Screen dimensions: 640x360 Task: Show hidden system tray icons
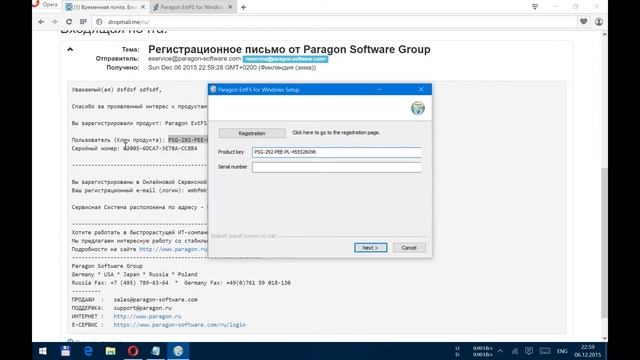coord(500,351)
